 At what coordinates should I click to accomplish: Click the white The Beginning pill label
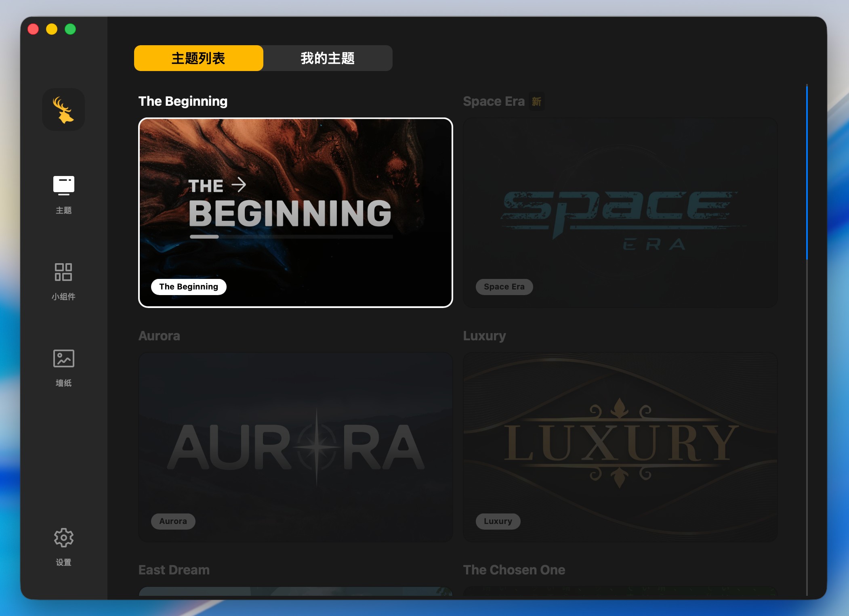(189, 287)
